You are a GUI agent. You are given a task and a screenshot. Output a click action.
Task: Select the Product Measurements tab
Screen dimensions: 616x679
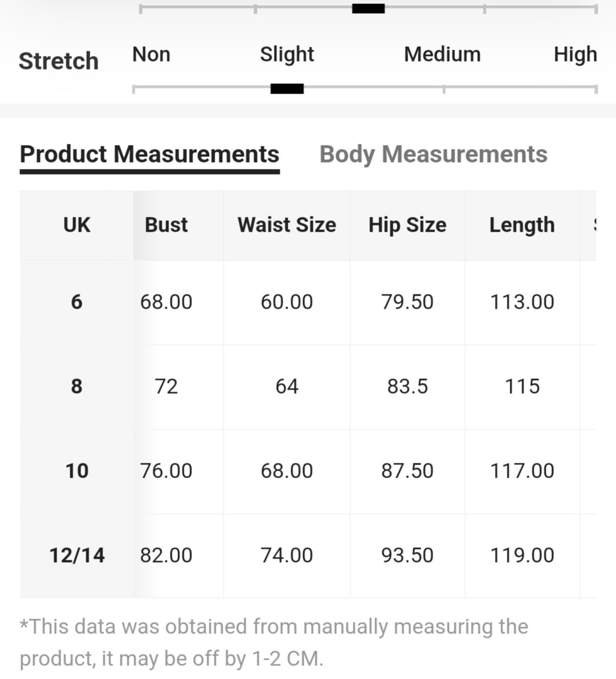click(x=150, y=155)
